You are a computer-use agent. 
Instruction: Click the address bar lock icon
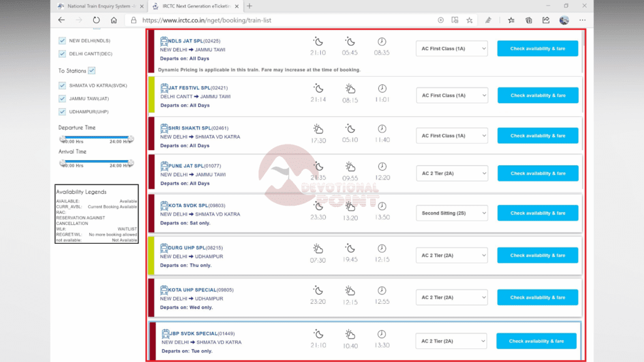(x=133, y=20)
